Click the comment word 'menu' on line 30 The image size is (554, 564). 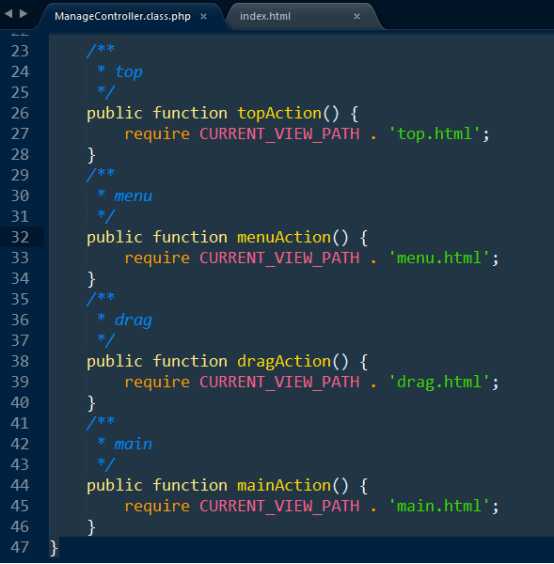click(133, 196)
